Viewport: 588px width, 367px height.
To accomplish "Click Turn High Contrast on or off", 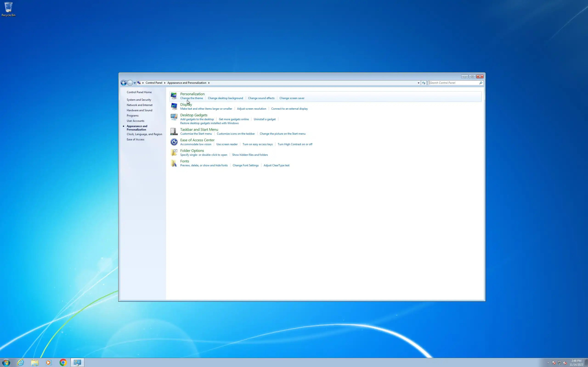I will click(295, 144).
